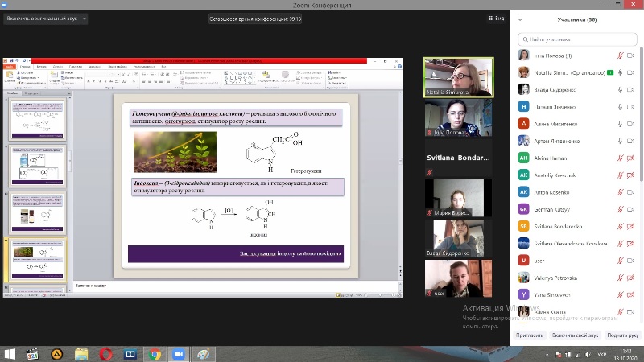Open the Opera browser taskbar icon

(x=105, y=353)
